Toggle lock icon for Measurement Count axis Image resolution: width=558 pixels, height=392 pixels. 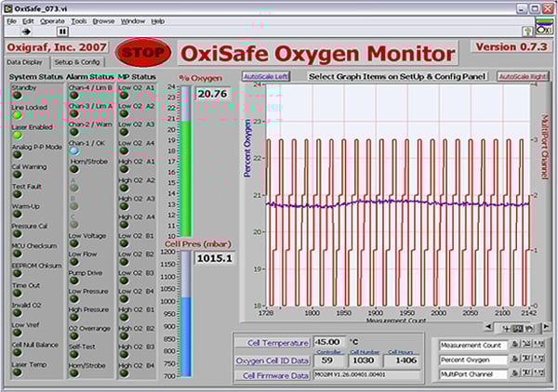pyautogui.click(x=516, y=345)
